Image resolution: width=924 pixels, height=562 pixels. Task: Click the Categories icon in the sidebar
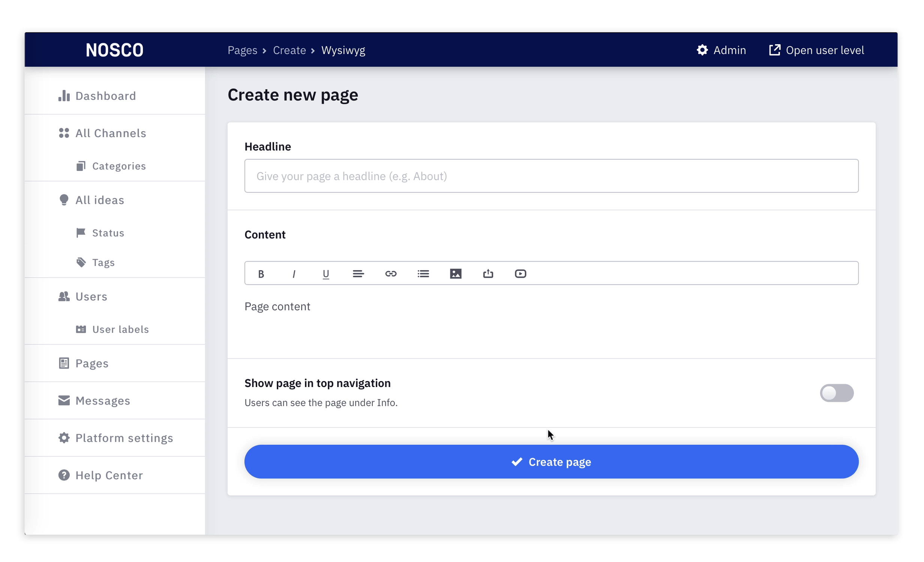81,166
